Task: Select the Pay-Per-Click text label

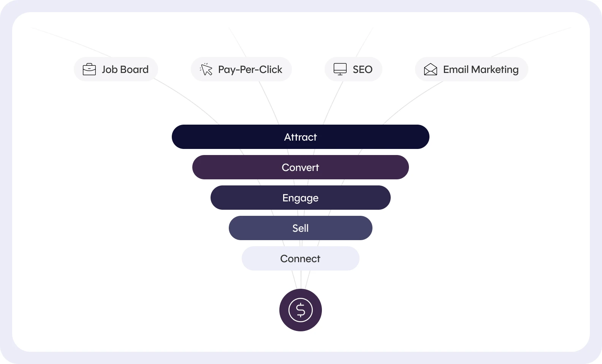Action: pyautogui.click(x=250, y=70)
